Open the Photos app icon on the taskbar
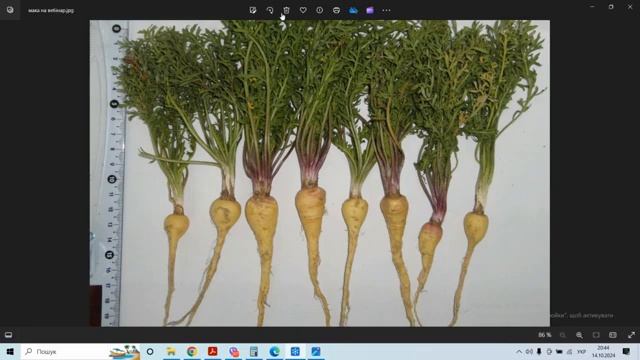 pyautogui.click(x=316, y=351)
